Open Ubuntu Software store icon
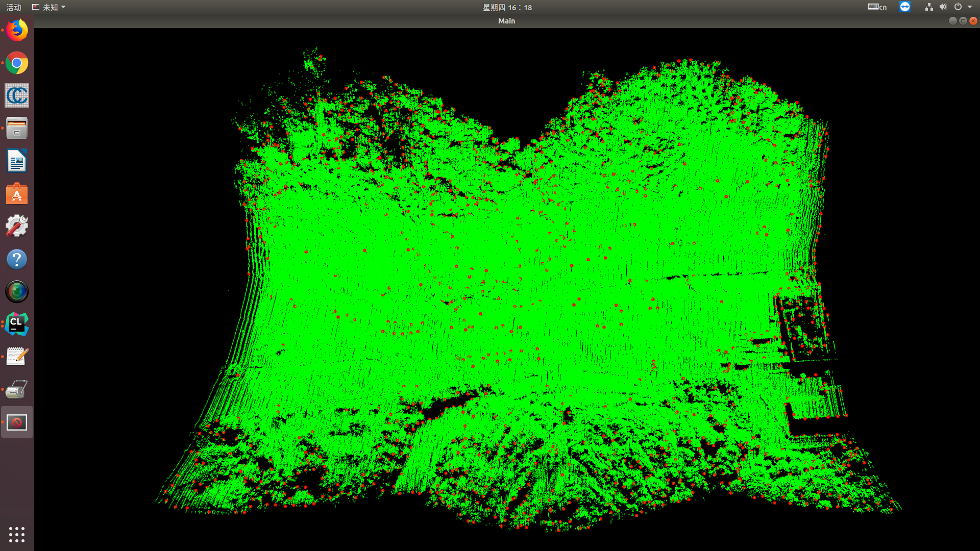980x551 pixels. click(17, 194)
